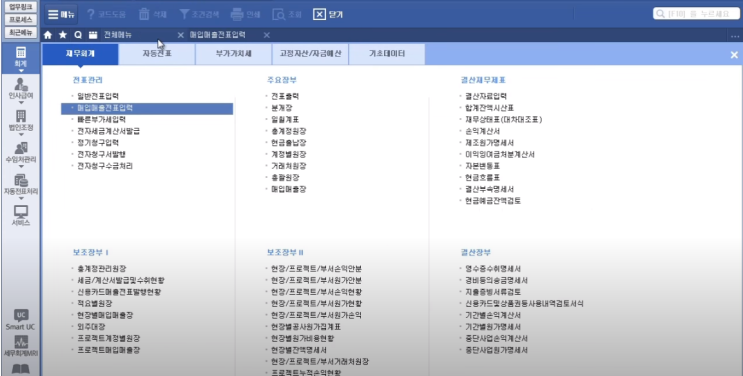Viewport: 743px width, 376px height.
Task: Open 현금출납장 menu item
Action: click(289, 143)
